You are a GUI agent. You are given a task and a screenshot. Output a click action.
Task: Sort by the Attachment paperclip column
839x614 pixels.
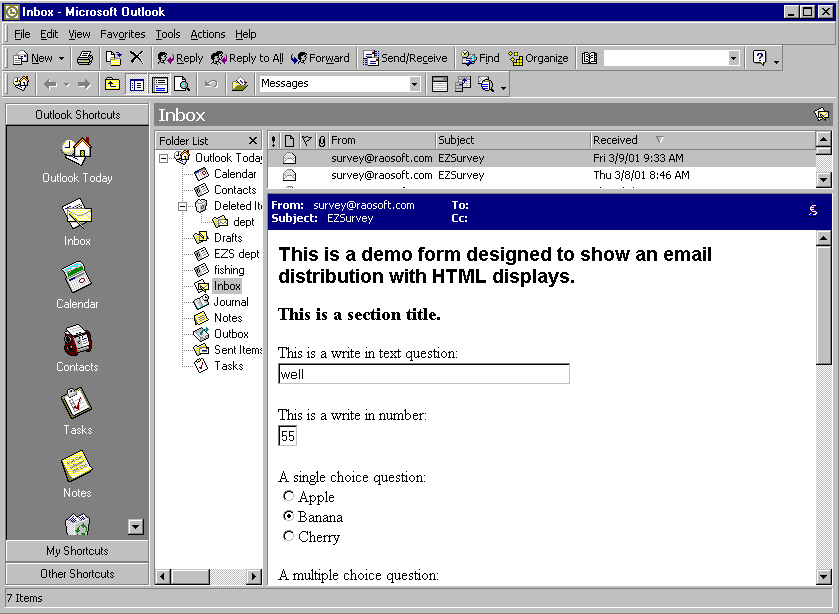tap(322, 140)
